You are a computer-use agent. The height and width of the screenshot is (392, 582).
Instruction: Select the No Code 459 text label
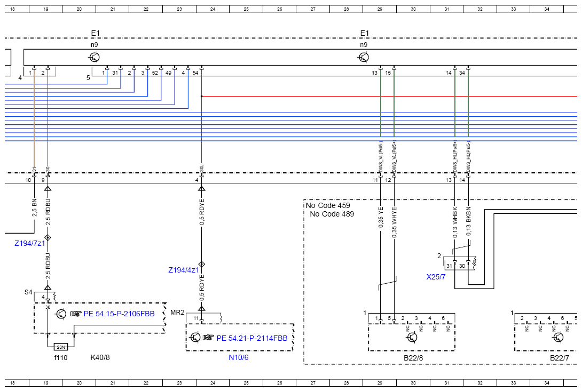click(328, 205)
